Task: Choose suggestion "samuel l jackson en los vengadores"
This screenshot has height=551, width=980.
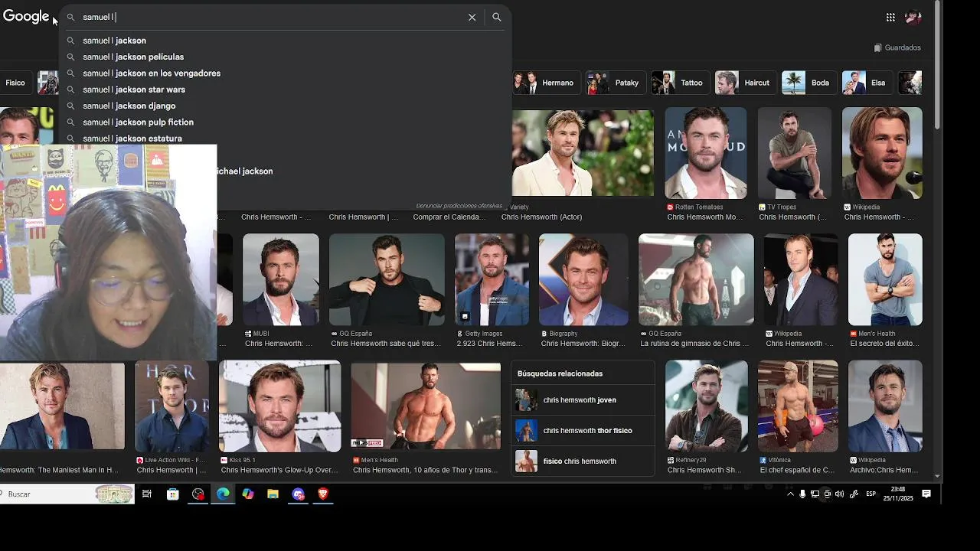Action: click(x=286, y=73)
